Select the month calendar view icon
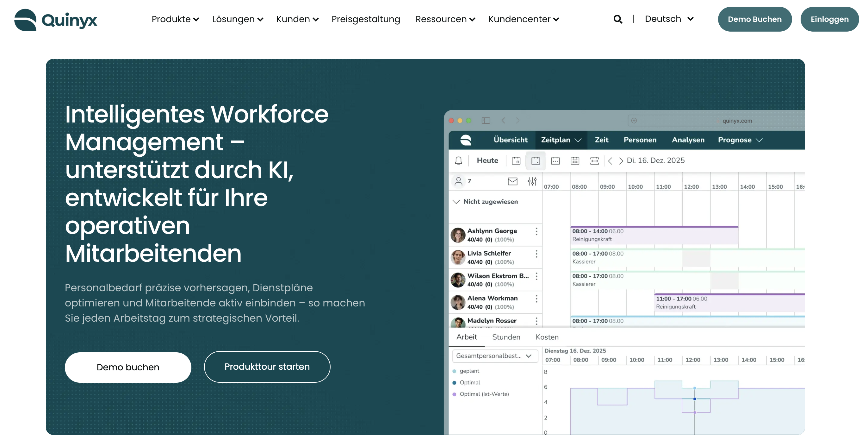Screen dimensions: 868x440 click(574, 161)
